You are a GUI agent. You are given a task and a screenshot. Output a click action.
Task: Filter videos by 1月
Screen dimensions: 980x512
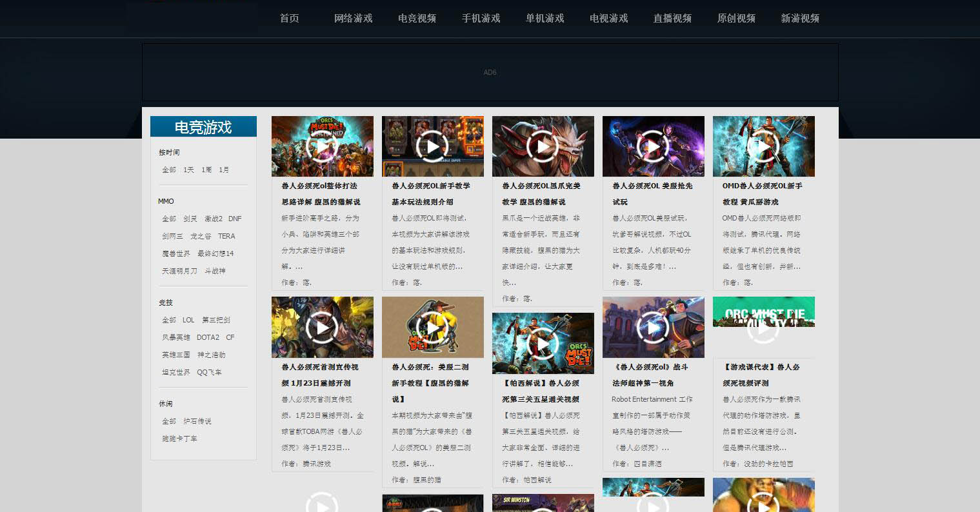[x=224, y=170]
